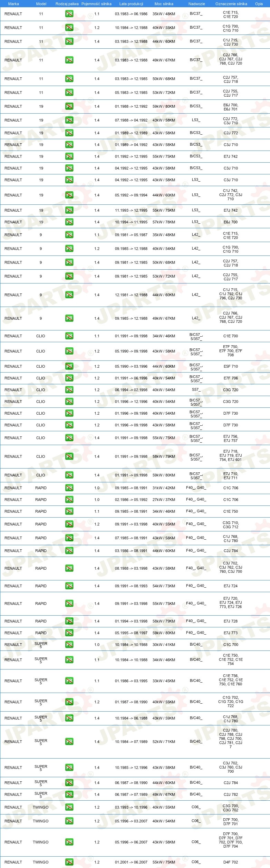Click the fuel icon in the Clio E7F 706 row
The image size is (270, 868).
click(x=69, y=378)
